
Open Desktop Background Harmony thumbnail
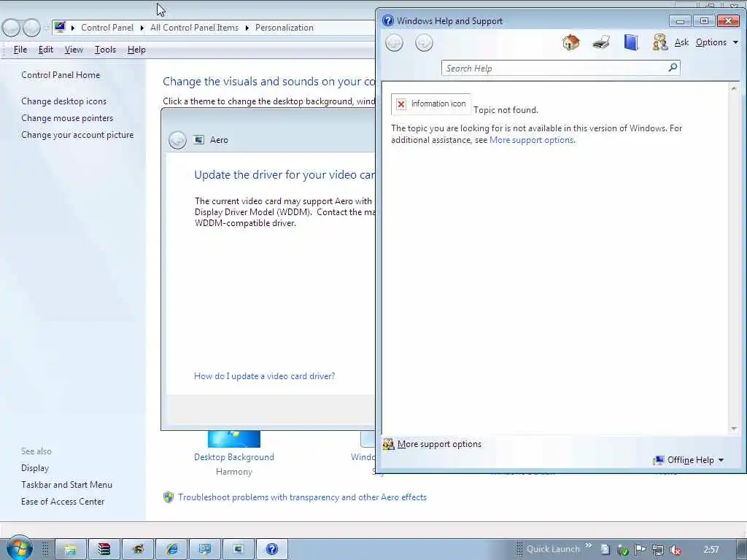pyautogui.click(x=234, y=438)
